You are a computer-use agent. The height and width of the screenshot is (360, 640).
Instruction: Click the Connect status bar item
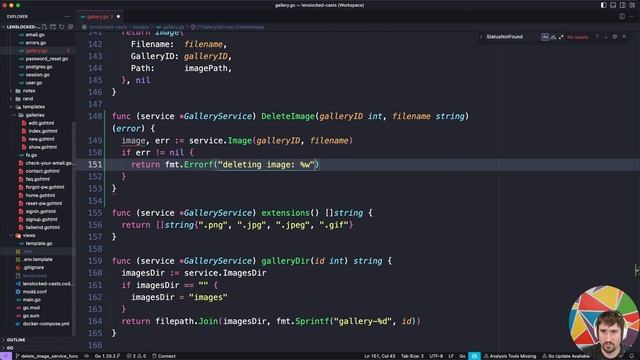point(164,356)
